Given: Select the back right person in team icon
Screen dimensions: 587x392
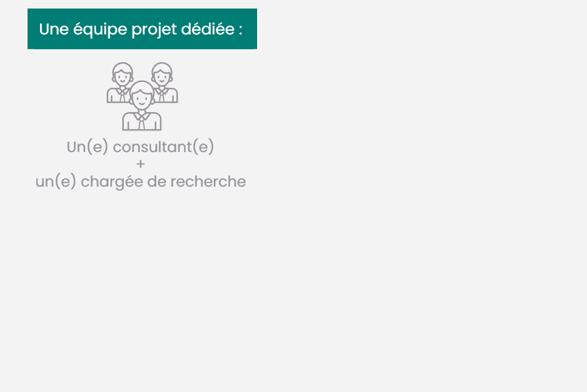Looking at the screenshot, I should (x=163, y=83).
